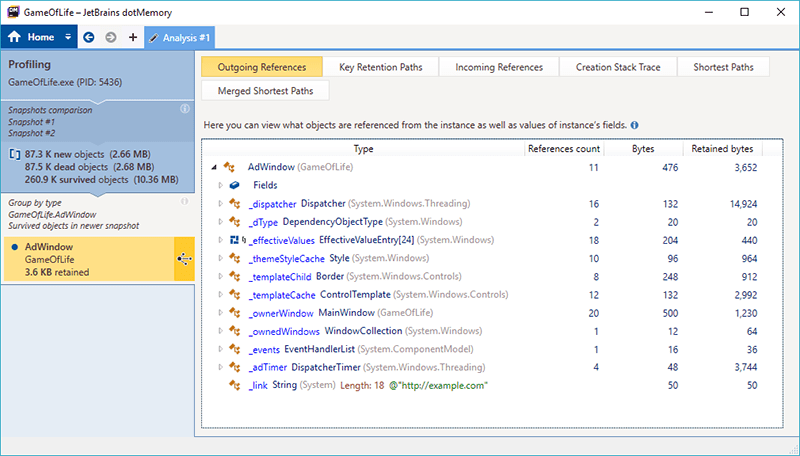
Task: Click the AdWindow root object icon
Action: point(229,167)
